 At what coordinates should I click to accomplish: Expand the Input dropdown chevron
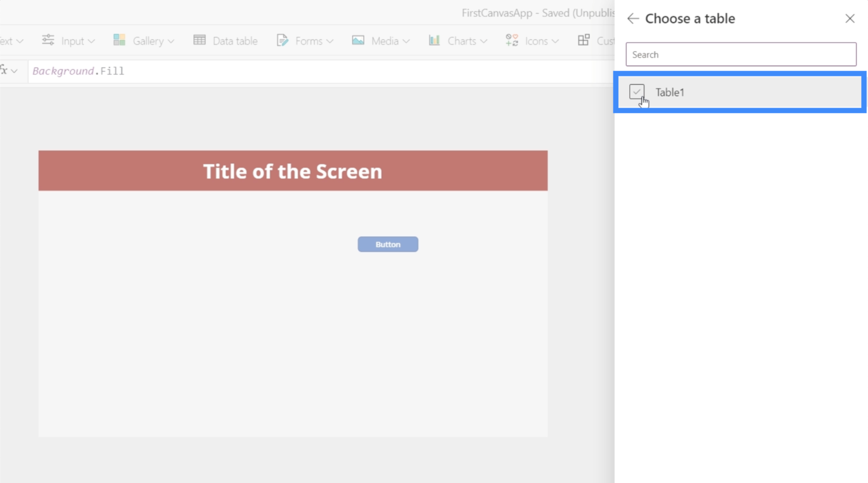pyautogui.click(x=91, y=41)
